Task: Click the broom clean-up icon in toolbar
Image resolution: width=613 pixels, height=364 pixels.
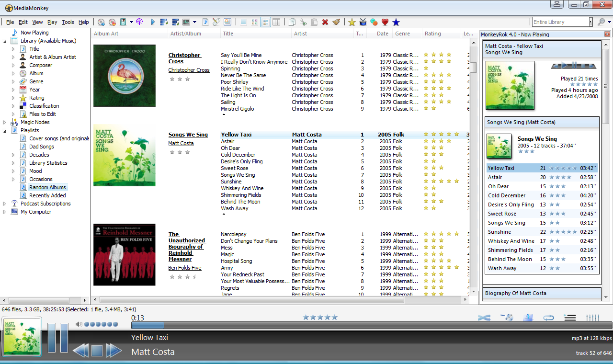Action: [337, 22]
